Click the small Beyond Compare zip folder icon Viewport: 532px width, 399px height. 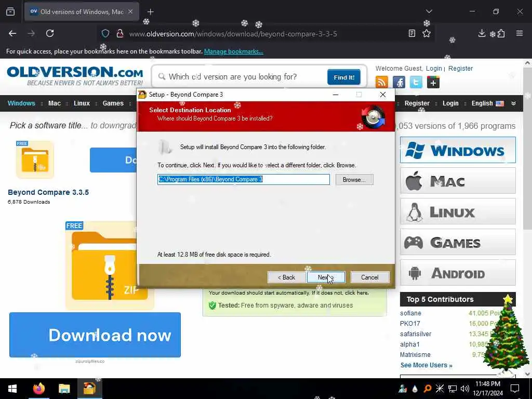[35, 159]
